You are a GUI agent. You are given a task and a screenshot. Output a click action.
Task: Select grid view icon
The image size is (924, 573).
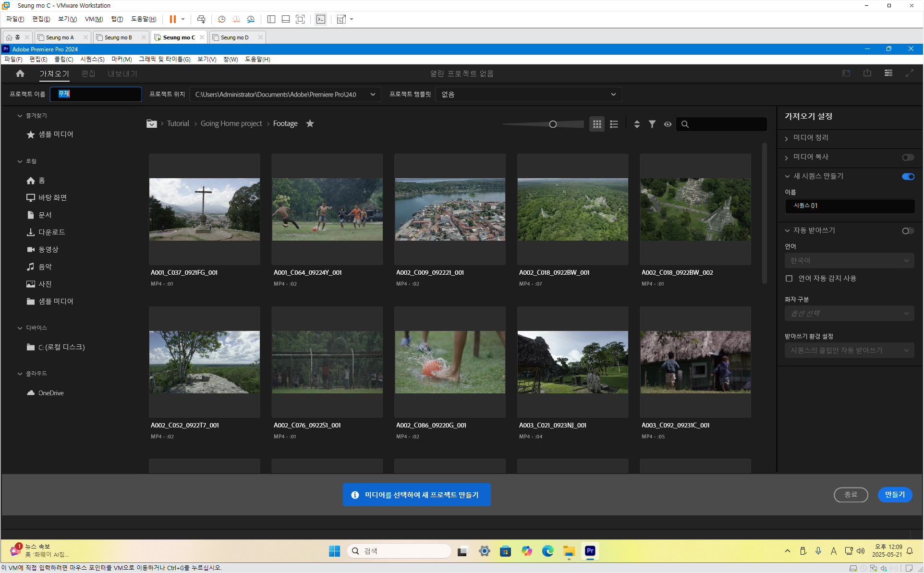tap(597, 124)
